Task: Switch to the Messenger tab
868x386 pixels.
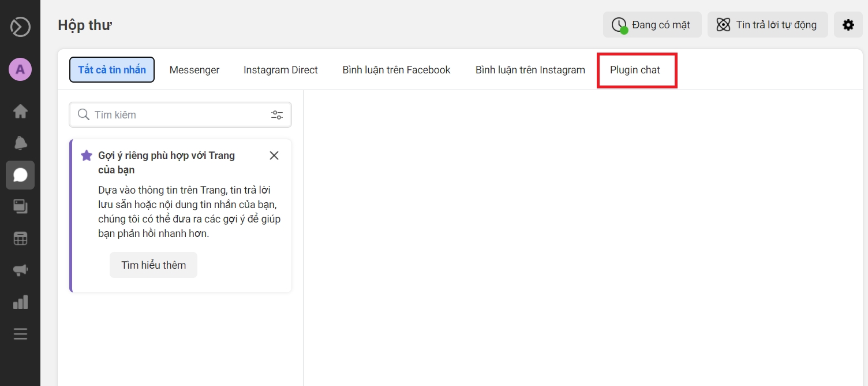Action: [x=194, y=70]
